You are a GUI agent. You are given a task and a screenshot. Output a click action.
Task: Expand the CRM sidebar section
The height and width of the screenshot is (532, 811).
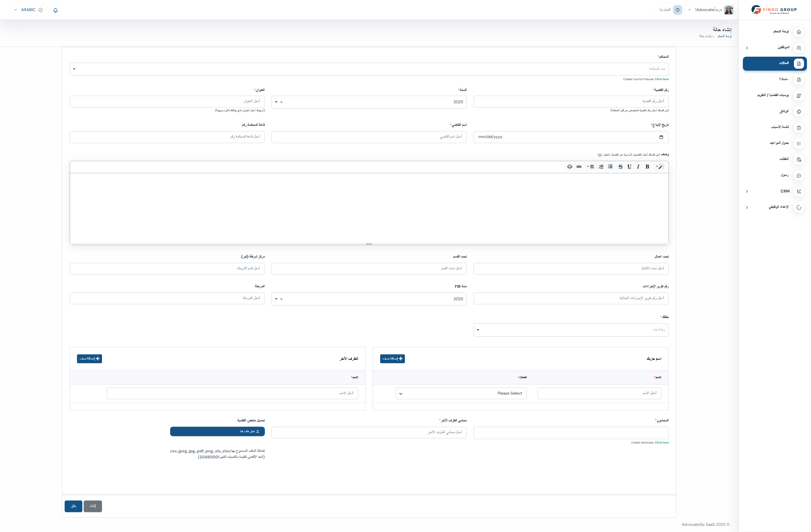tap(747, 191)
